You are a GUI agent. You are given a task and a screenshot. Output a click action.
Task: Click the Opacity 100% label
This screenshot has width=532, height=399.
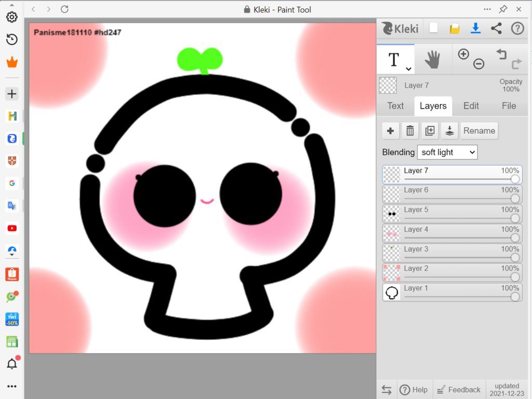coord(511,85)
